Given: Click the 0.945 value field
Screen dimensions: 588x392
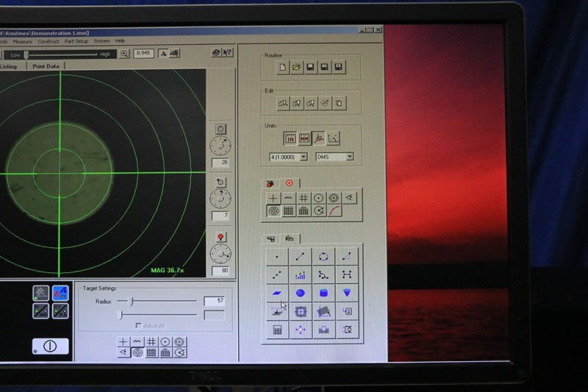Looking at the screenshot, I should point(143,53).
